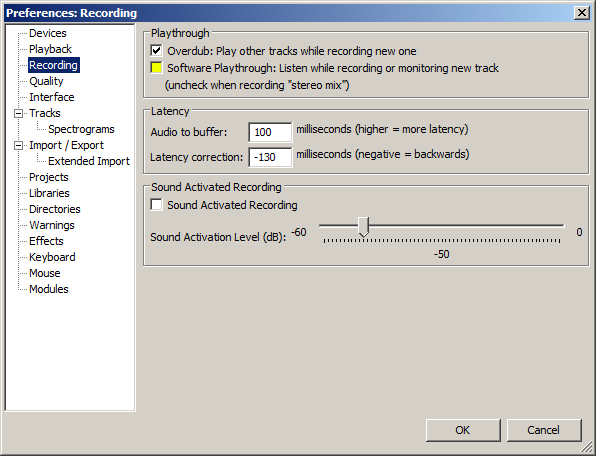
Task: Click the "Latency correction:" label
Action: (197, 157)
